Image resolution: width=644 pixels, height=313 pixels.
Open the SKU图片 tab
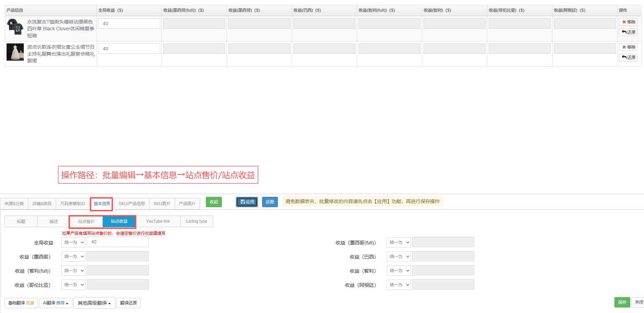pos(162,204)
